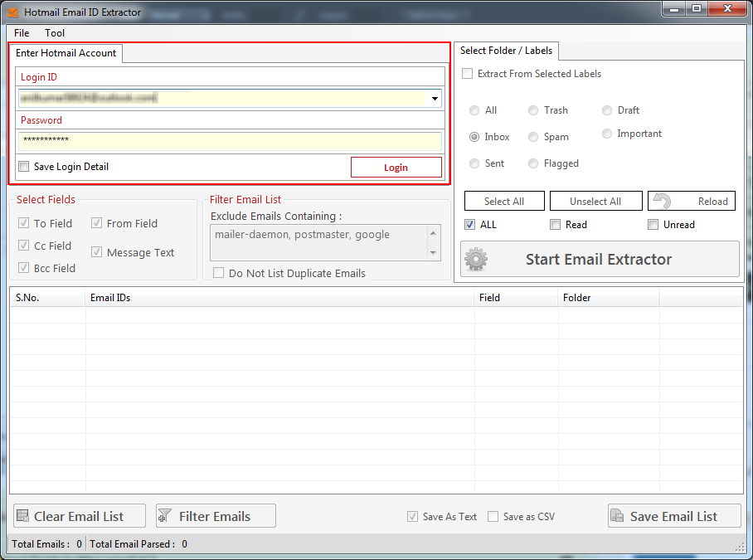Click the Reload button
This screenshot has width=753, height=560.
pos(692,202)
